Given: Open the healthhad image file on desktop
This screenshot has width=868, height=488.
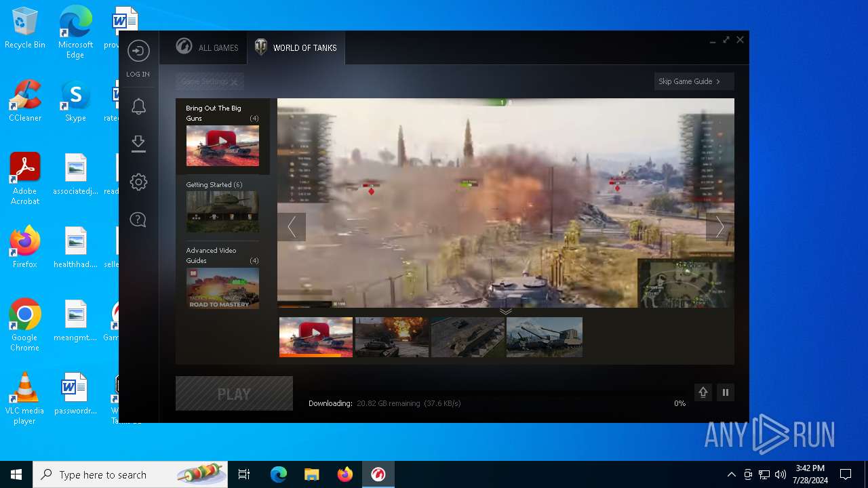Looking at the screenshot, I should (75, 247).
